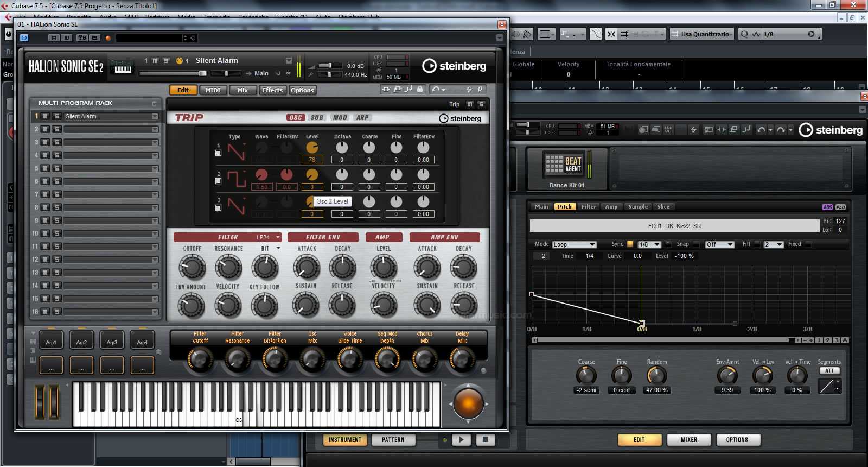This screenshot has height=467, width=868.
Task: Click the undo arrow in Beat Agent toolbar
Action: (x=761, y=129)
